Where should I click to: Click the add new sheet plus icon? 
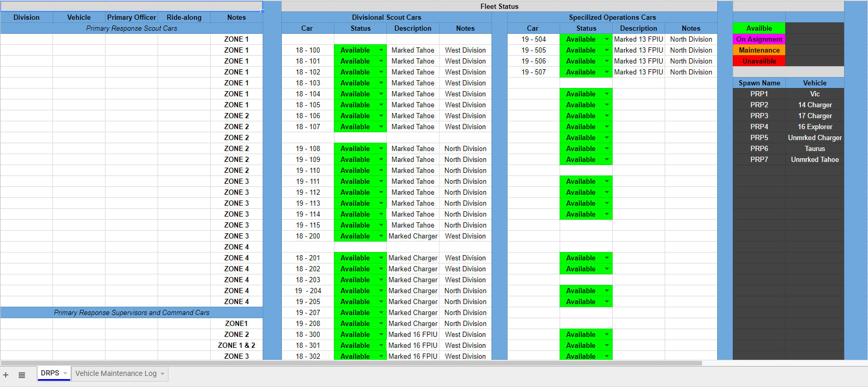[x=6, y=375]
